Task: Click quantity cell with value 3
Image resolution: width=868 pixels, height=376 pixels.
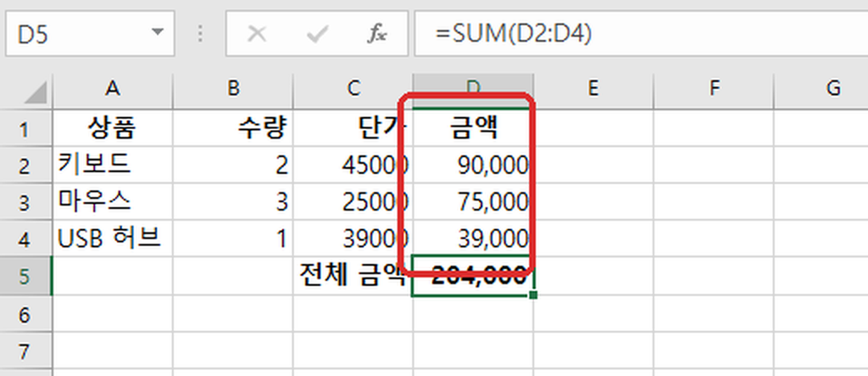Action: click(x=233, y=202)
